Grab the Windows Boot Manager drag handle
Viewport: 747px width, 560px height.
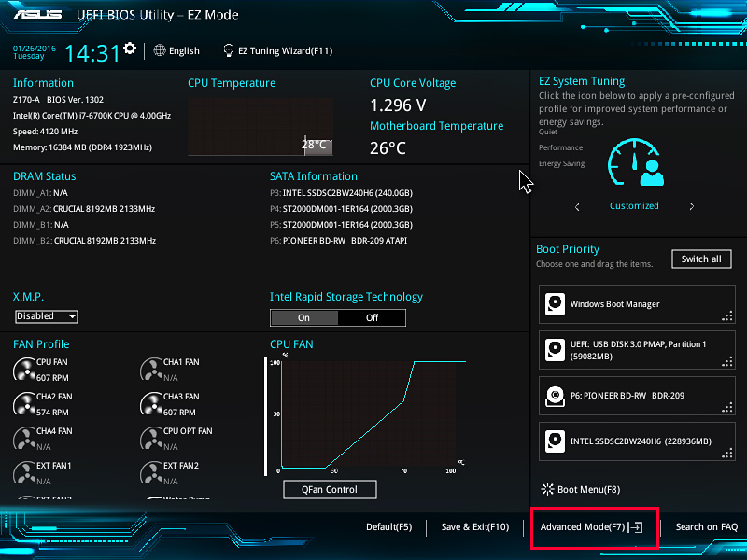pos(727,315)
